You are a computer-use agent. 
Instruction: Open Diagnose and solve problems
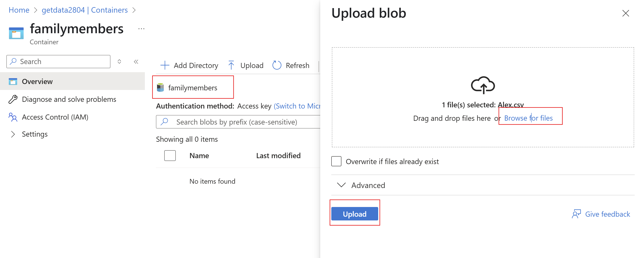tap(69, 99)
